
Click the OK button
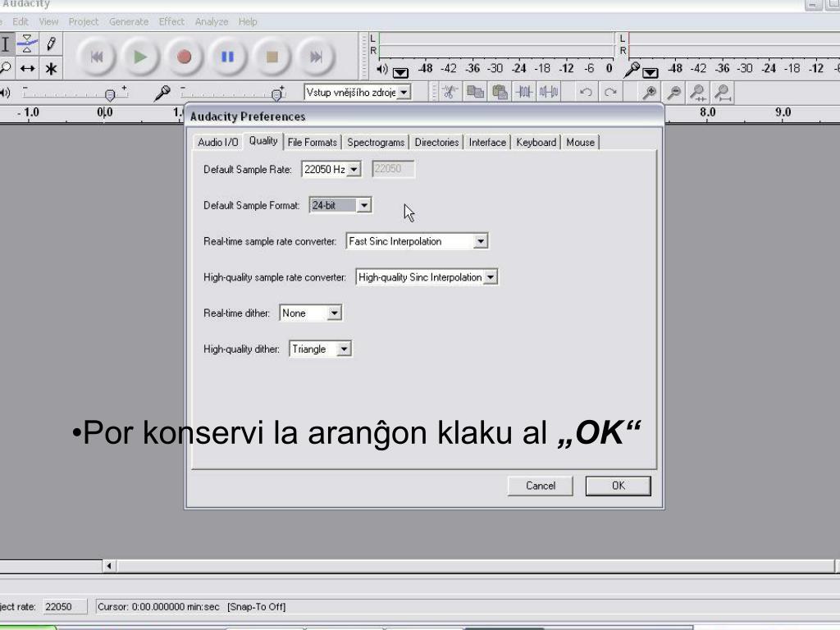coord(619,486)
